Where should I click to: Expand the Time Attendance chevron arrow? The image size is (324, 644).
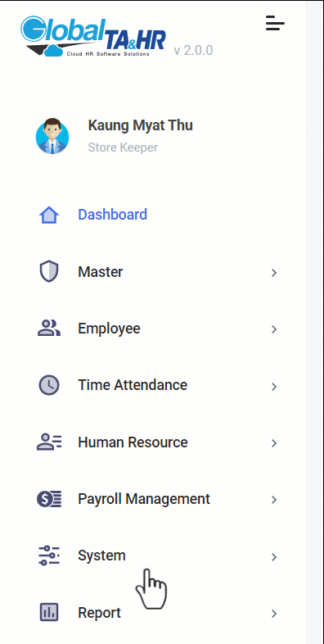pyautogui.click(x=274, y=387)
